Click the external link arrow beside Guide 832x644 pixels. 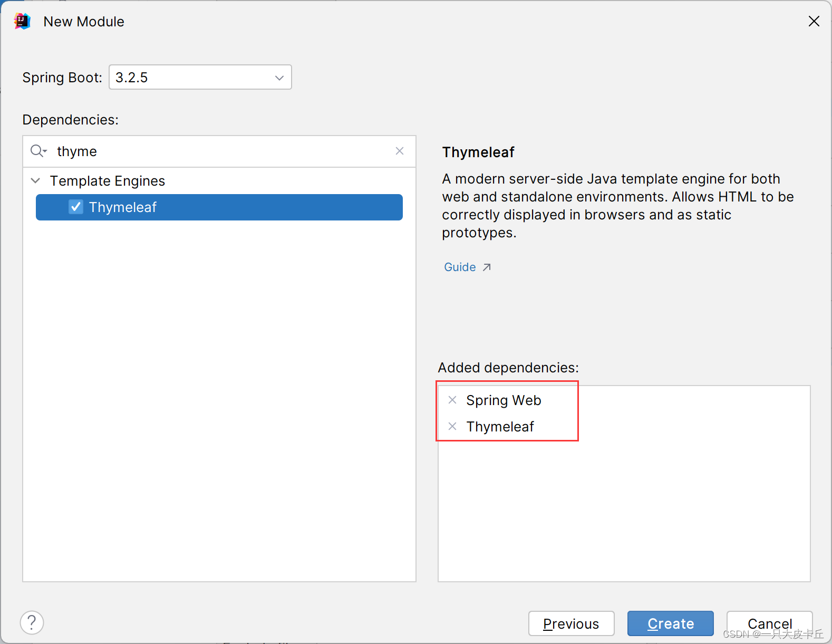[x=487, y=267]
